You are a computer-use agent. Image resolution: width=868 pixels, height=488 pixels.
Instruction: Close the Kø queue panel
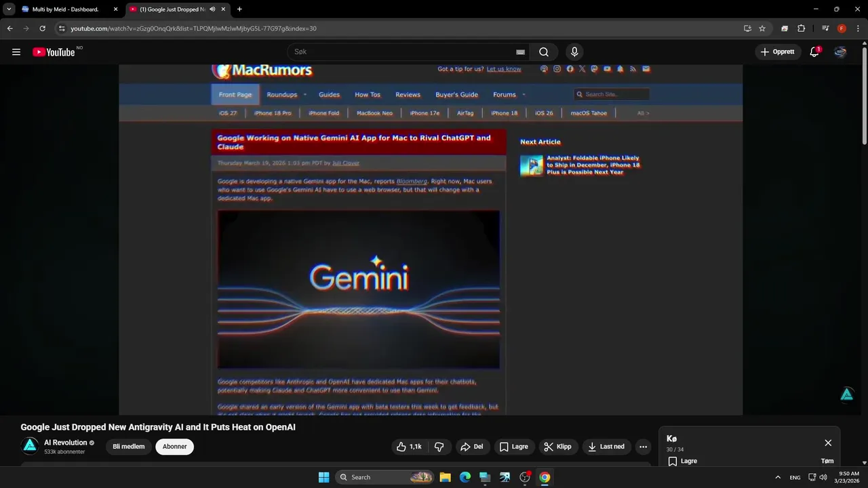click(828, 443)
